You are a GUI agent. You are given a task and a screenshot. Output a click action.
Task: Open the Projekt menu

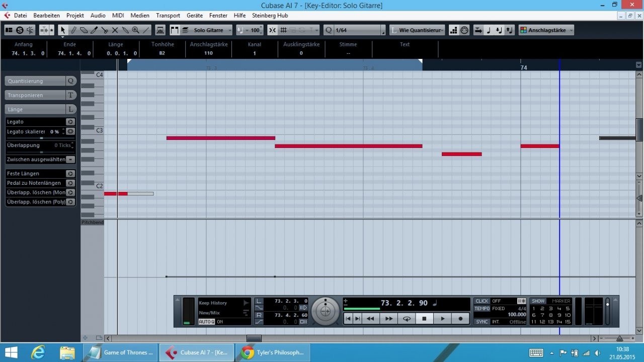75,16
